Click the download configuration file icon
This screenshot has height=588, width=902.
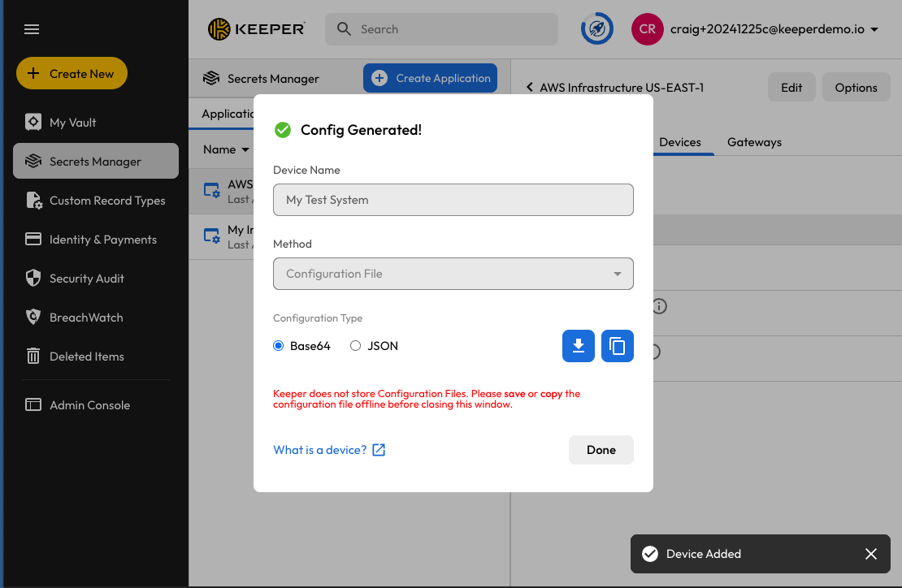pos(579,346)
